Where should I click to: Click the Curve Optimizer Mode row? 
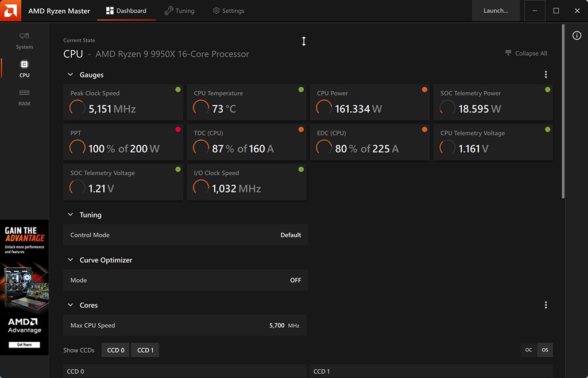point(185,280)
